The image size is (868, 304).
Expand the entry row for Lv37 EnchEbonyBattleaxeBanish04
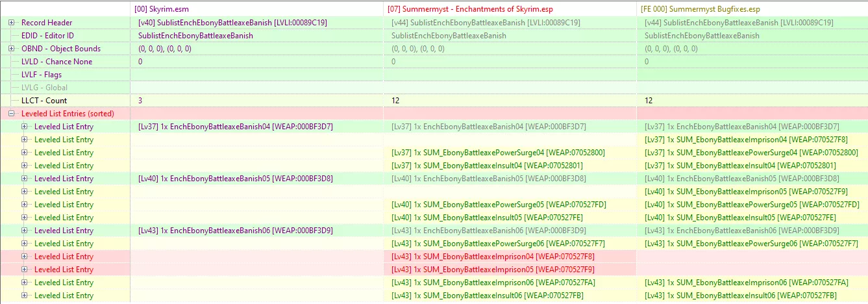click(x=24, y=127)
